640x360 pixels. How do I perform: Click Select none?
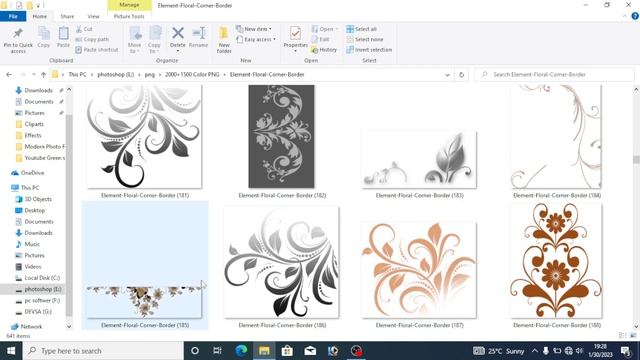tap(365, 39)
